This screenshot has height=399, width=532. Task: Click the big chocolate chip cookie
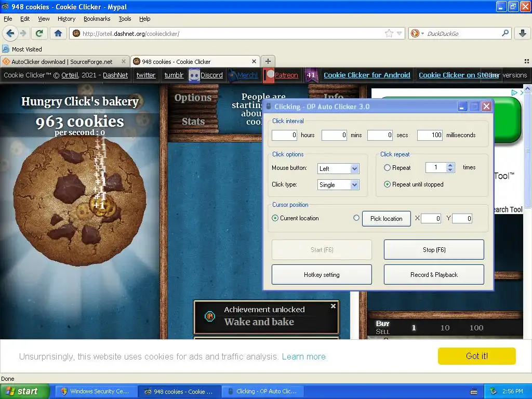click(x=79, y=200)
